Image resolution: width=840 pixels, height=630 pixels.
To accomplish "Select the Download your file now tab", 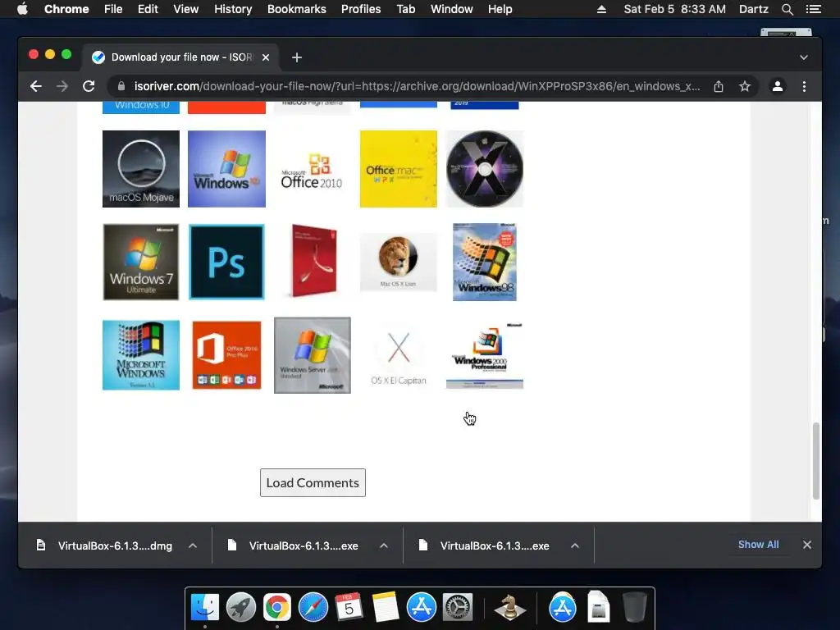I will (x=180, y=57).
